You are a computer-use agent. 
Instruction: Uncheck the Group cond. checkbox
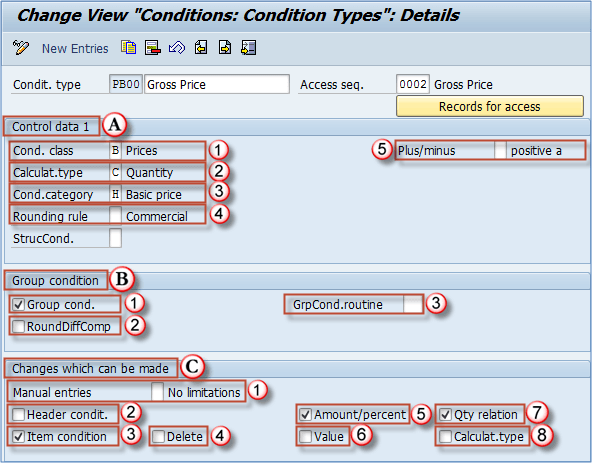(x=18, y=304)
